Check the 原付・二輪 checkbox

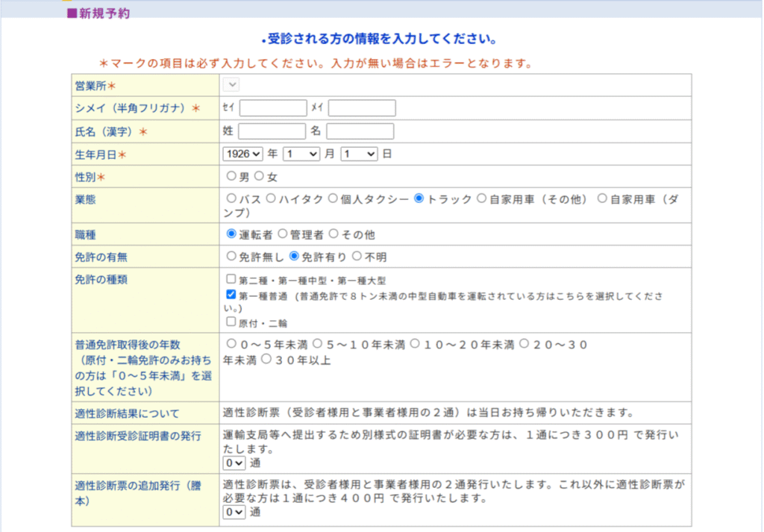coord(231,322)
